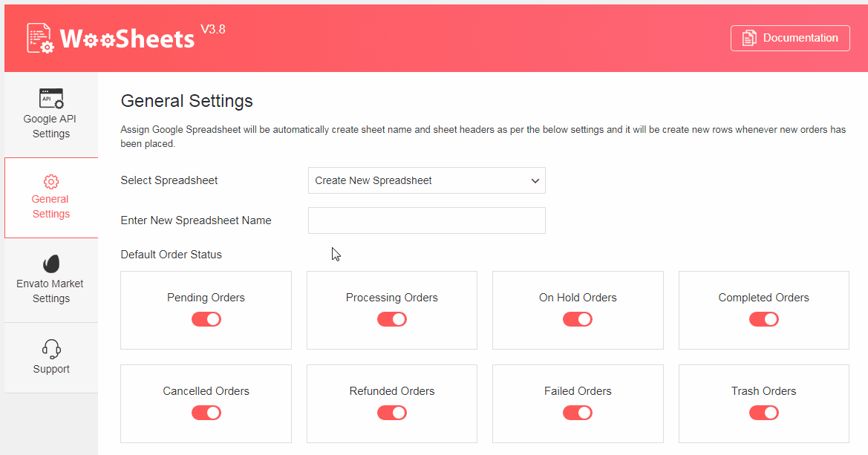Click the General Settings gear icon
This screenshot has width=868, height=455.
(x=51, y=182)
